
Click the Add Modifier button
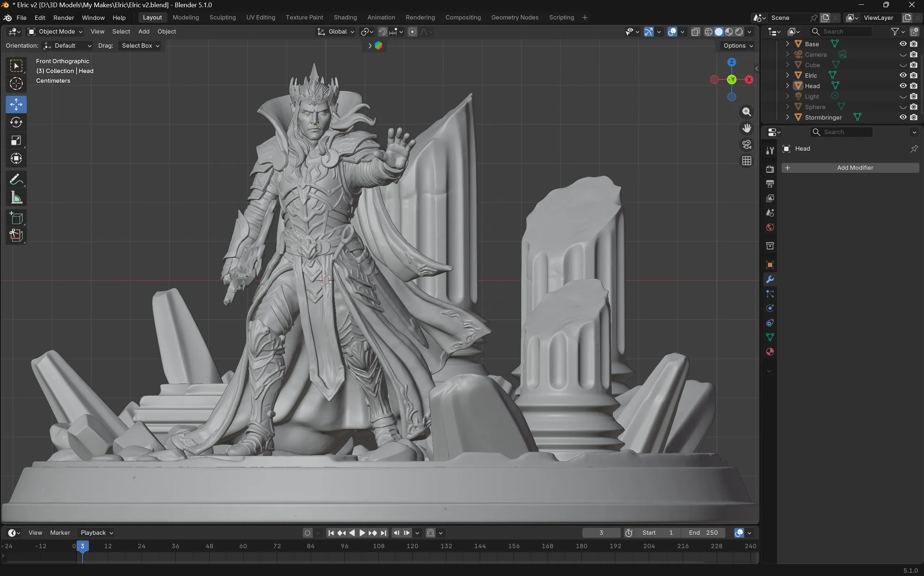pyautogui.click(x=850, y=168)
